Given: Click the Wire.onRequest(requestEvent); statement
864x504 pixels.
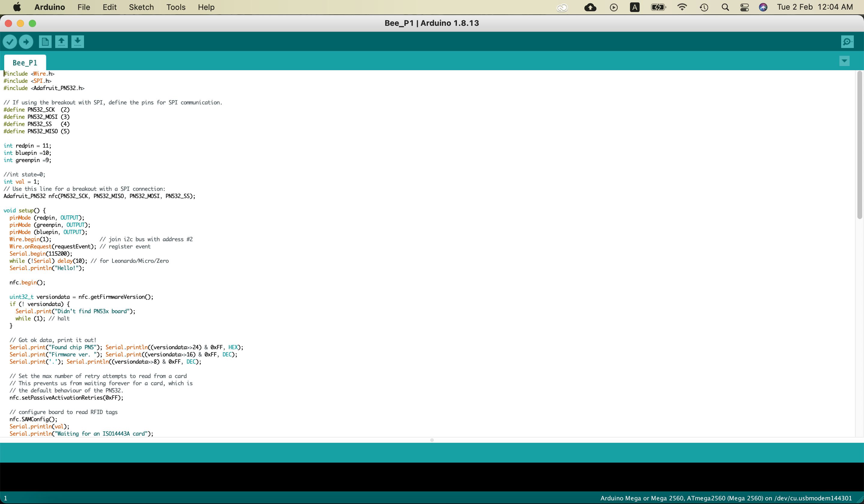Looking at the screenshot, I should click(x=53, y=247).
